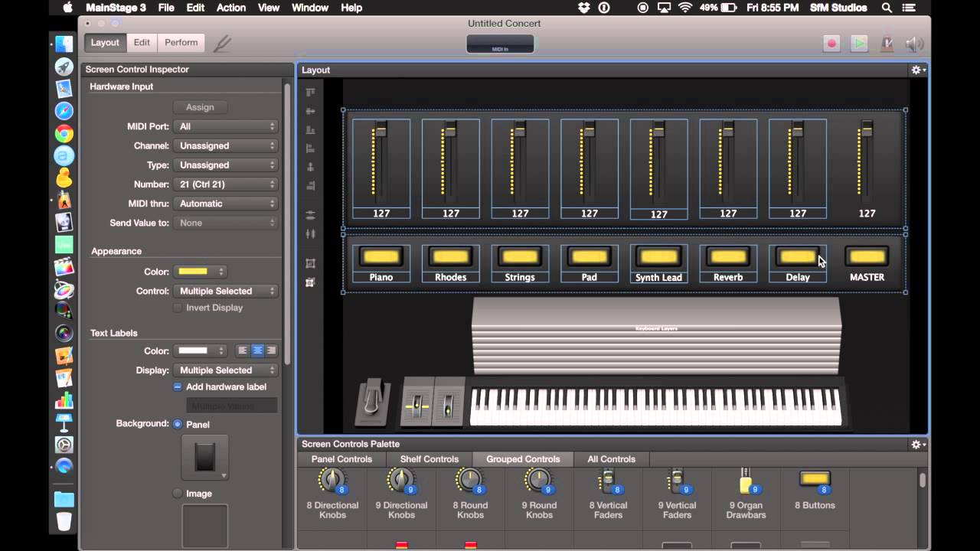Click the align top edges icon
Screen dimensions: 980x551
[310, 93]
